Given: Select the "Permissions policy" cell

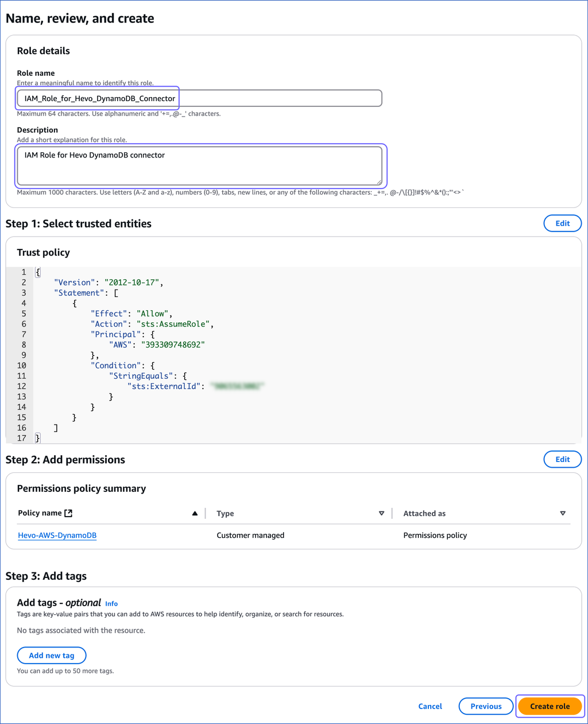Looking at the screenshot, I should [x=435, y=535].
